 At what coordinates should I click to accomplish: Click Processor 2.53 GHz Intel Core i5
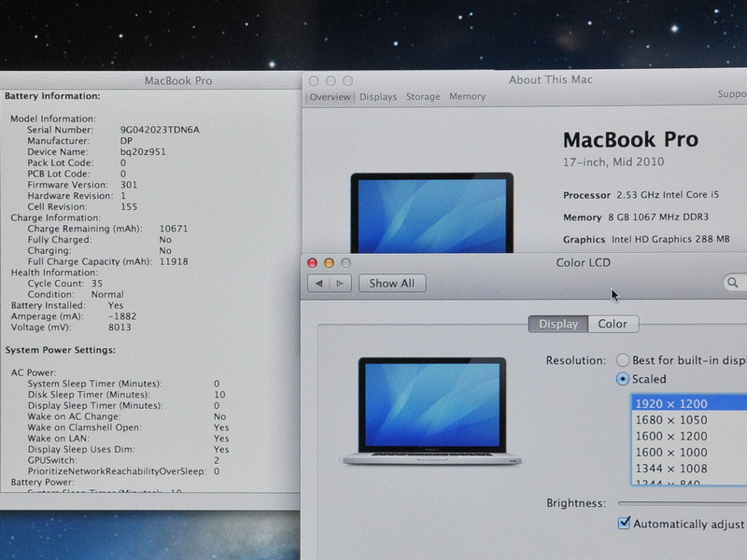click(x=641, y=195)
